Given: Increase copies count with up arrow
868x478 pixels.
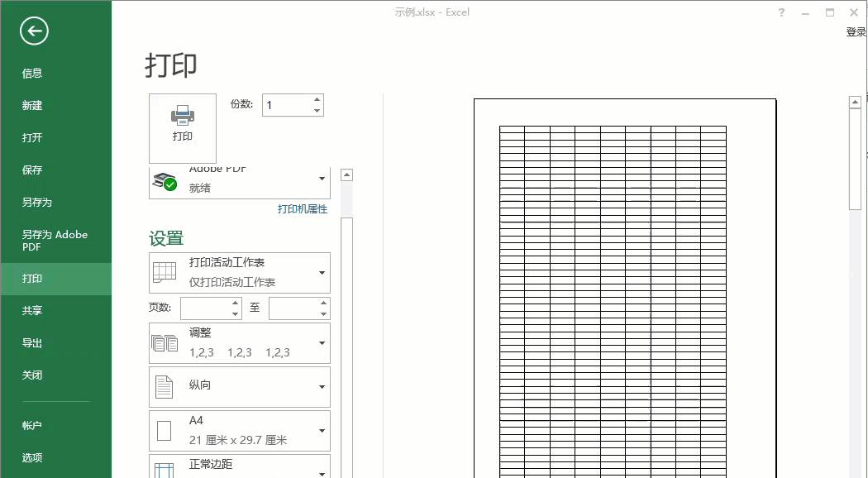Looking at the screenshot, I should click(x=317, y=99).
